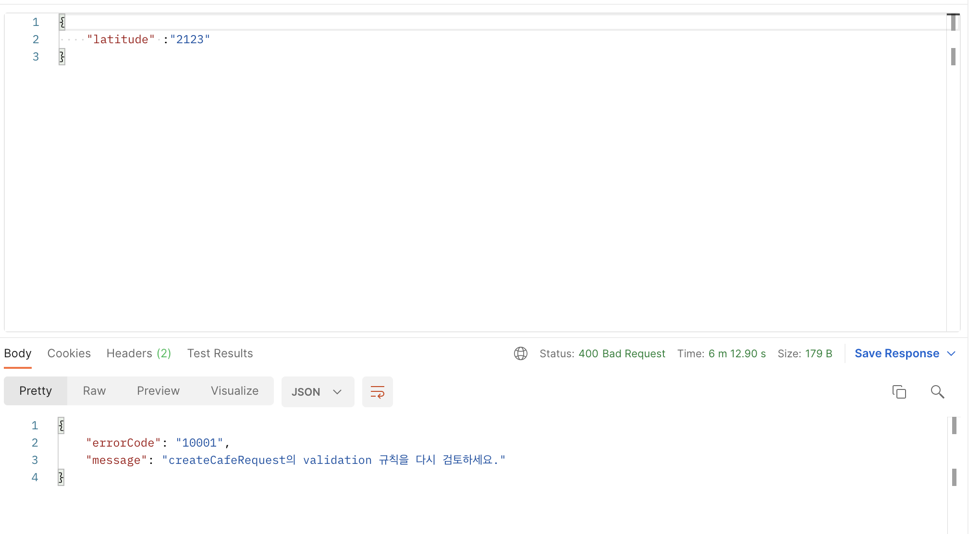Screen dimensions: 980x534
Task: Click the network globe icon
Action: (x=520, y=353)
